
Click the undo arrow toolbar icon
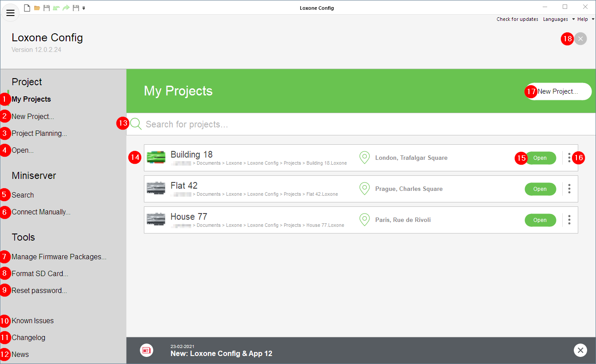56,8
